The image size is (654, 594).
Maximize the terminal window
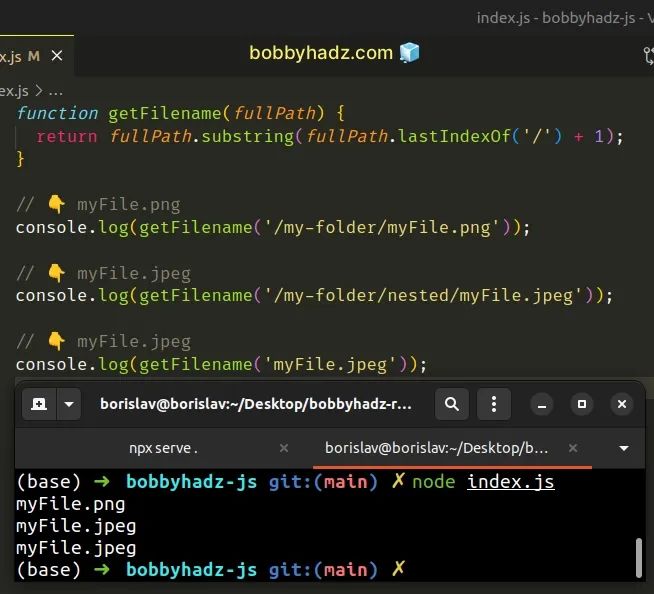pyautogui.click(x=582, y=404)
